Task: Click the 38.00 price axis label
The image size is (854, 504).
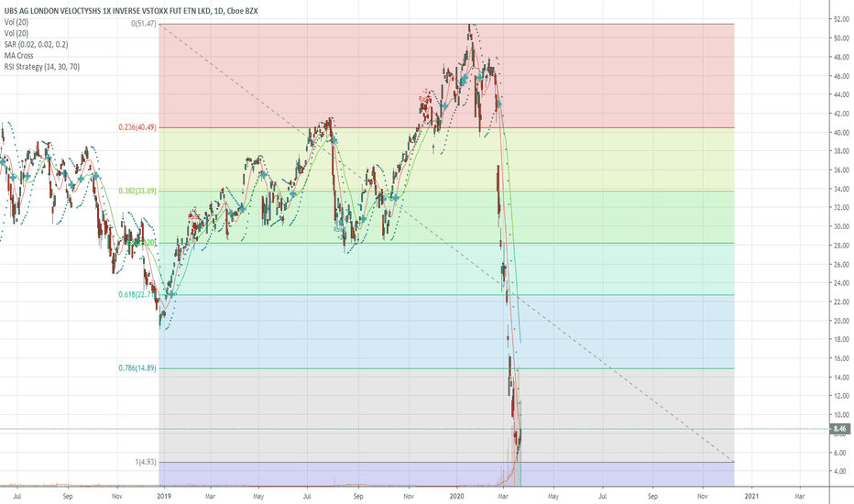Action: coord(841,151)
